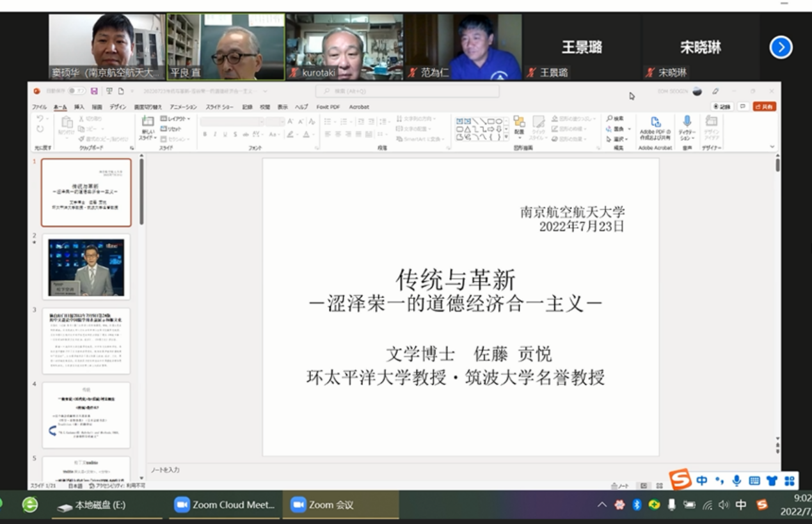The width and height of the screenshot is (812, 524).
Task: Expand the shapes gallery more arrow
Action: click(506, 137)
